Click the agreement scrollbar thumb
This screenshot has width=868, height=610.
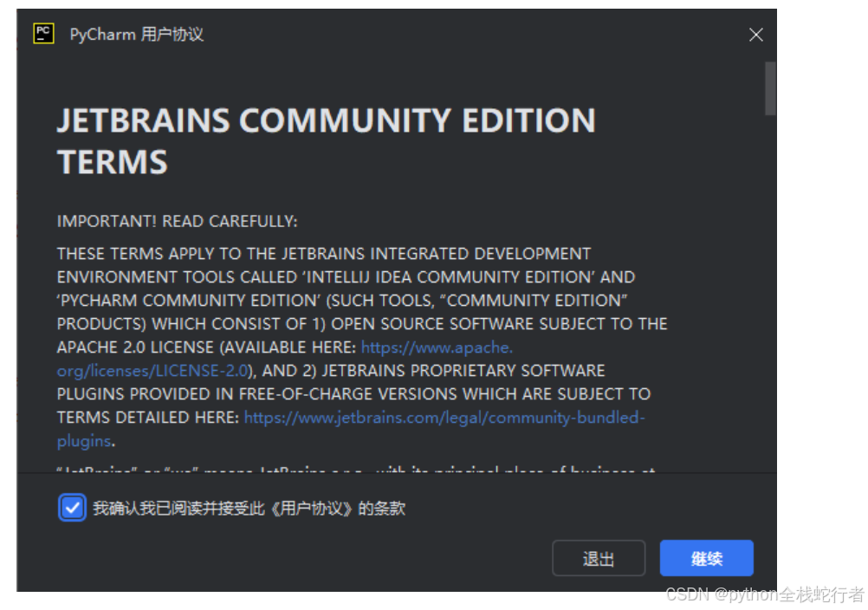(x=770, y=88)
